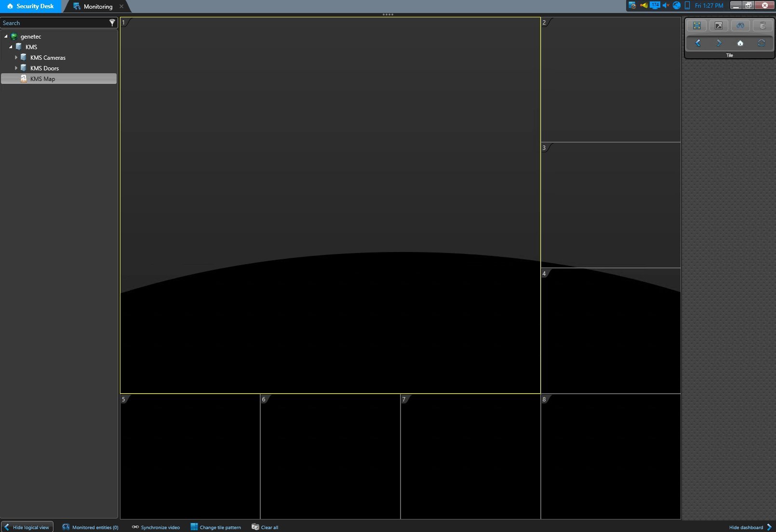776x532 pixels.
Task: Select KMS Doors in the tree
Action: coord(44,68)
